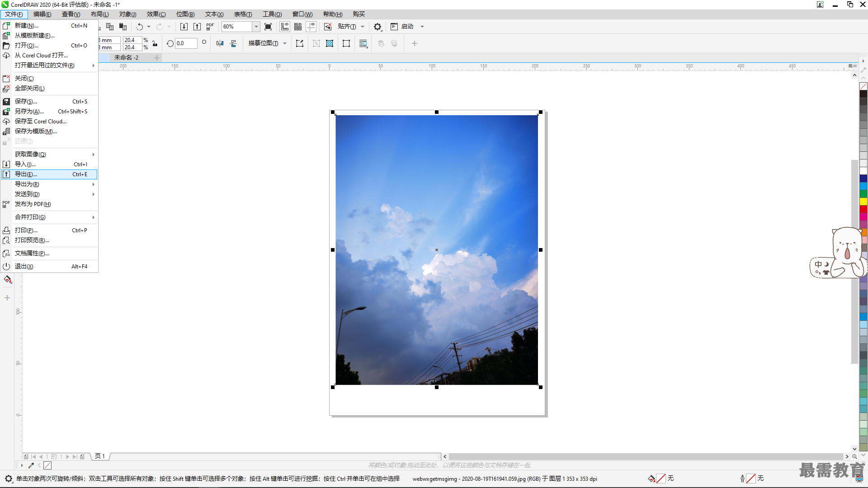868x488 pixels.
Task: Toggle the lock ratio padlock icon
Action: tap(155, 43)
